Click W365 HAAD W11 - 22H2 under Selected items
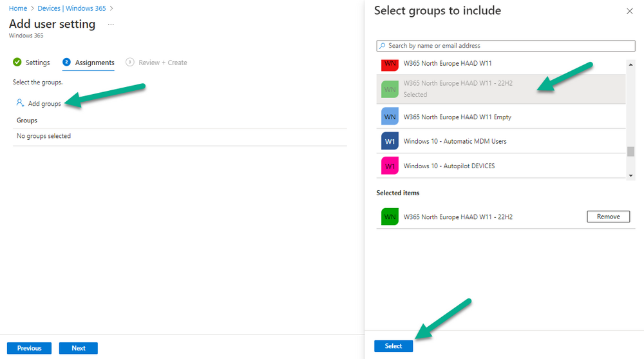Viewport: 644px width, 359px height. 457,217
